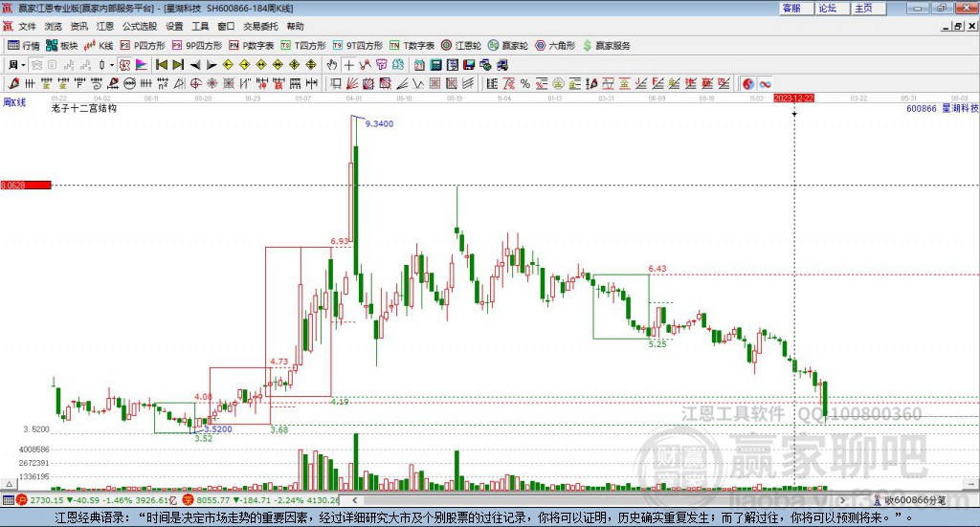
Task: Open the 窗口 menu
Action: click(x=226, y=26)
